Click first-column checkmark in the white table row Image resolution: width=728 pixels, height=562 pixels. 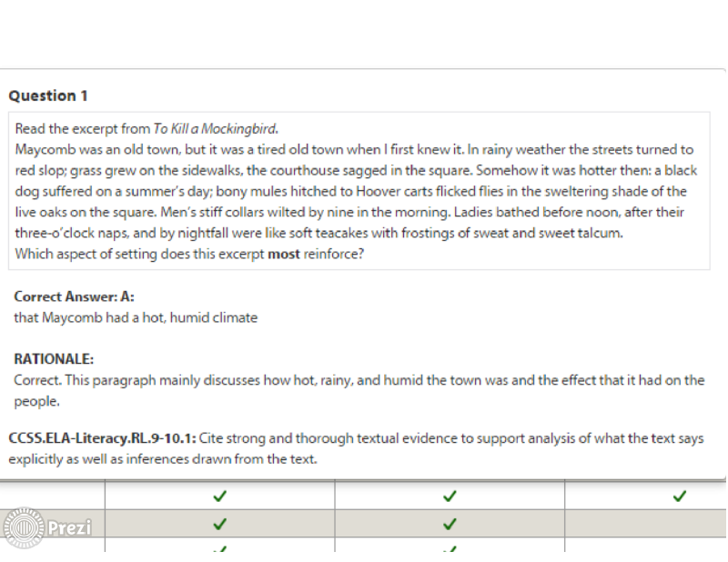click(x=219, y=497)
